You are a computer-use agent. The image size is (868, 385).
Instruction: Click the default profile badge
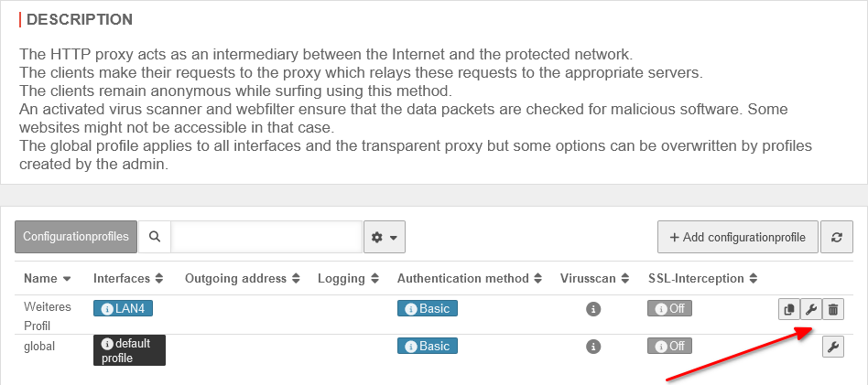(x=129, y=350)
